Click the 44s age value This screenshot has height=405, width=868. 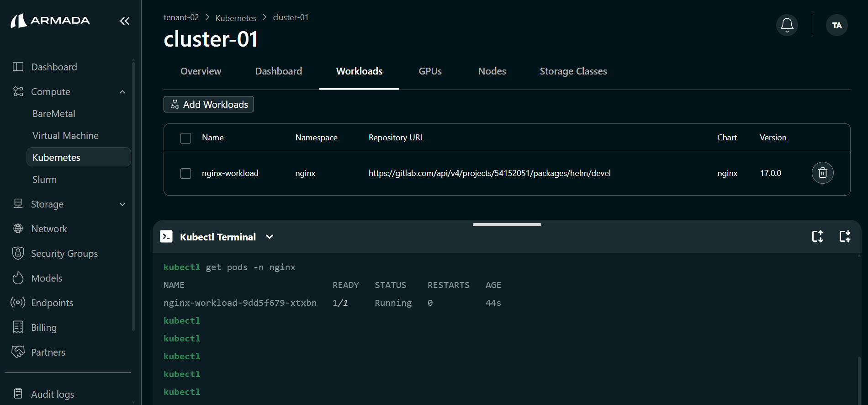tap(493, 303)
